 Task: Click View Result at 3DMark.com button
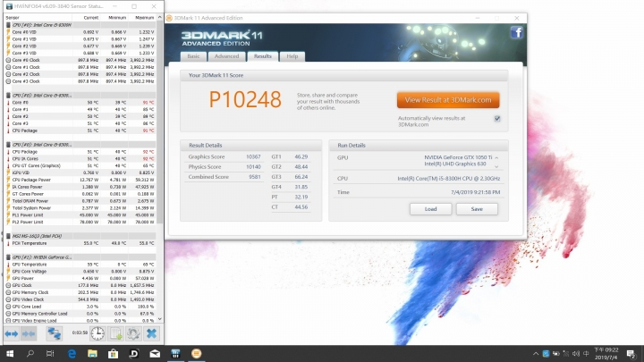click(x=448, y=100)
